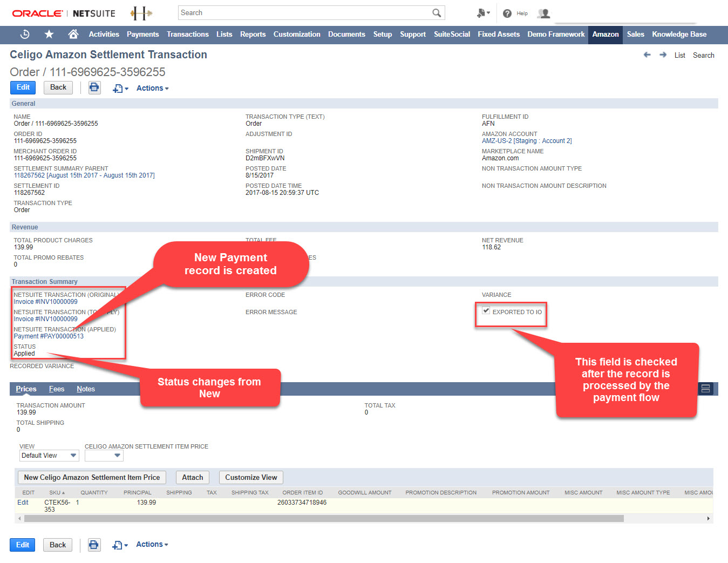Toggle the subtab layout icon
The image size is (728, 563).
point(705,389)
